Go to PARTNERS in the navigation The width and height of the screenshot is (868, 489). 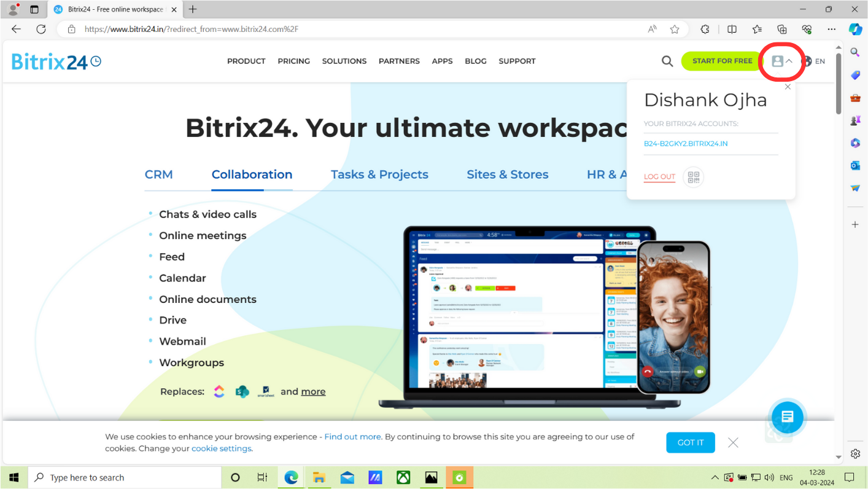tap(399, 61)
